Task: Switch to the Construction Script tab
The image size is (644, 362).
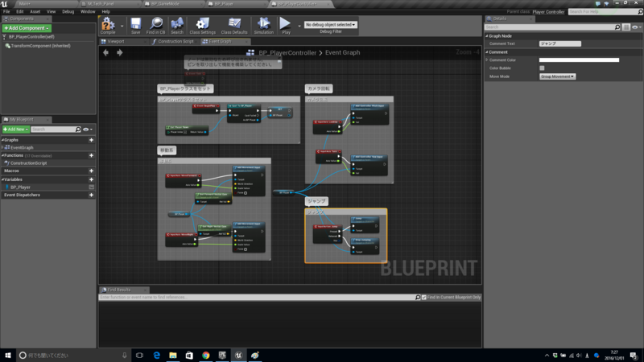Action: [x=175, y=42]
